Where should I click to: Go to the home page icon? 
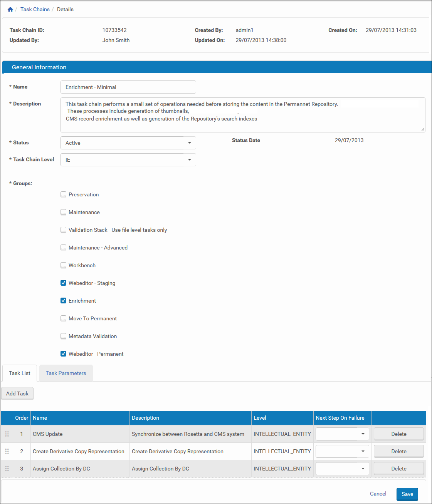click(10, 9)
